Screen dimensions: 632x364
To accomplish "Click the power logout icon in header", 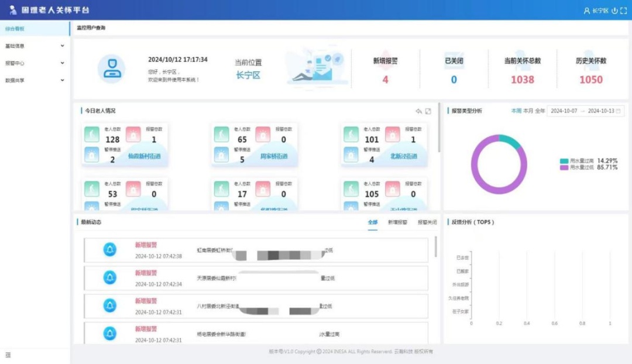I will tap(614, 11).
